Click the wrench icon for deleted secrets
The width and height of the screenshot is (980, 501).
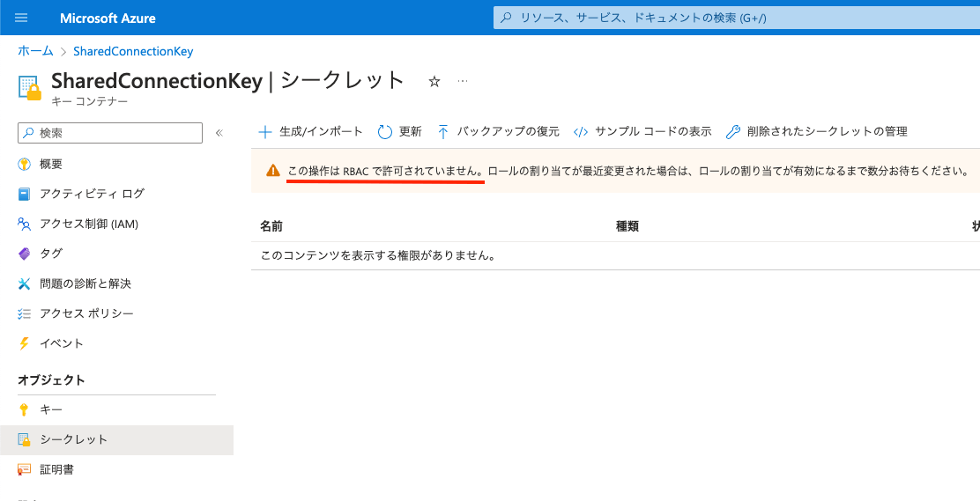point(733,132)
